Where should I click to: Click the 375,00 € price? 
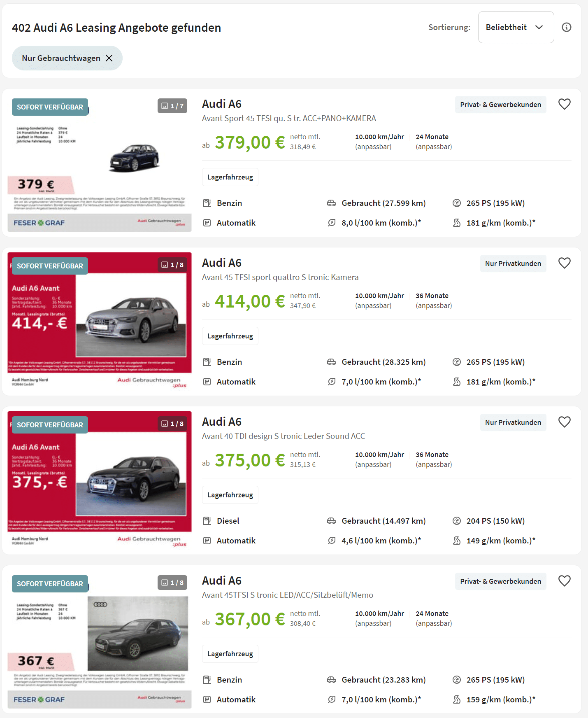250,460
